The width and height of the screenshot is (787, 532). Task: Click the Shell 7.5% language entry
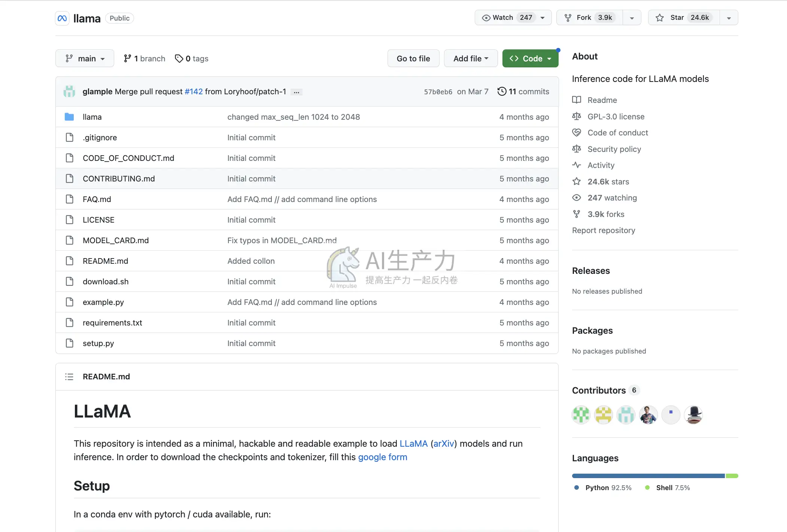pos(668,487)
